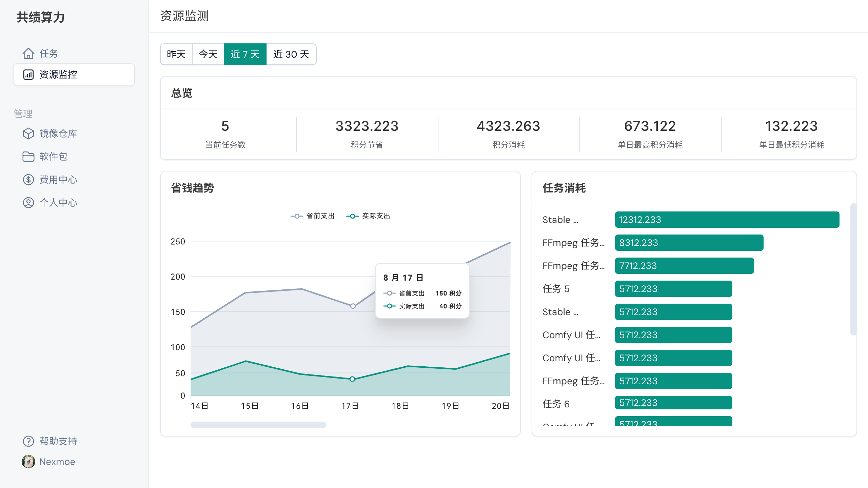Click the 近 7 天 active tab
The image size is (868, 488).
pyautogui.click(x=244, y=55)
